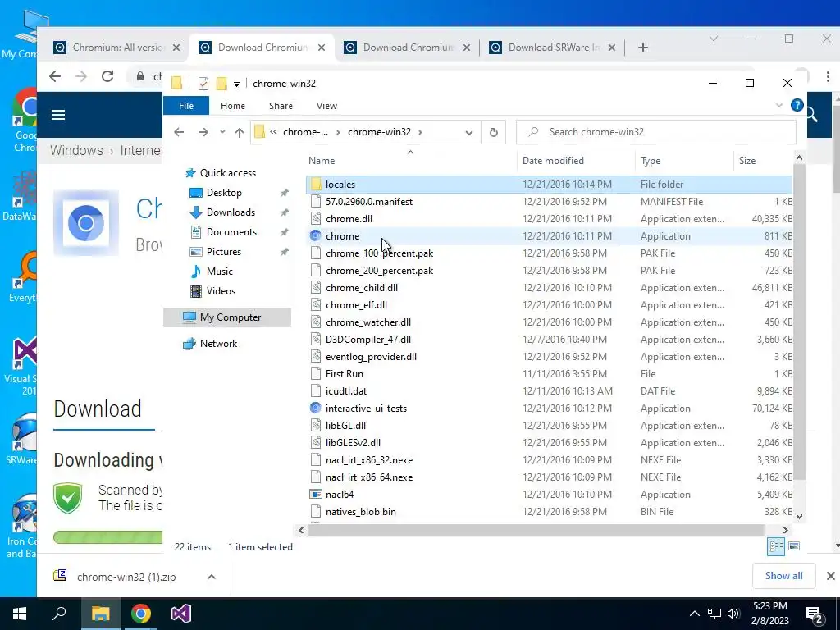Expand the address bar history dropdown
840x630 pixels.
click(469, 132)
